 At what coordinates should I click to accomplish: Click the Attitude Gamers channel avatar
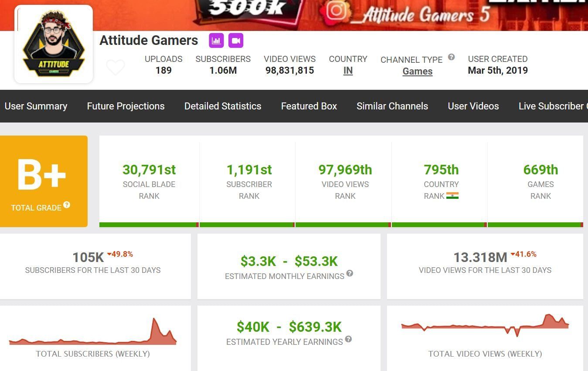coord(54,44)
